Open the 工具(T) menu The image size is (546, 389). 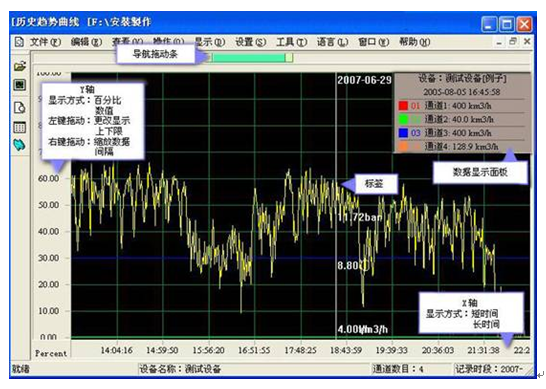[291, 42]
